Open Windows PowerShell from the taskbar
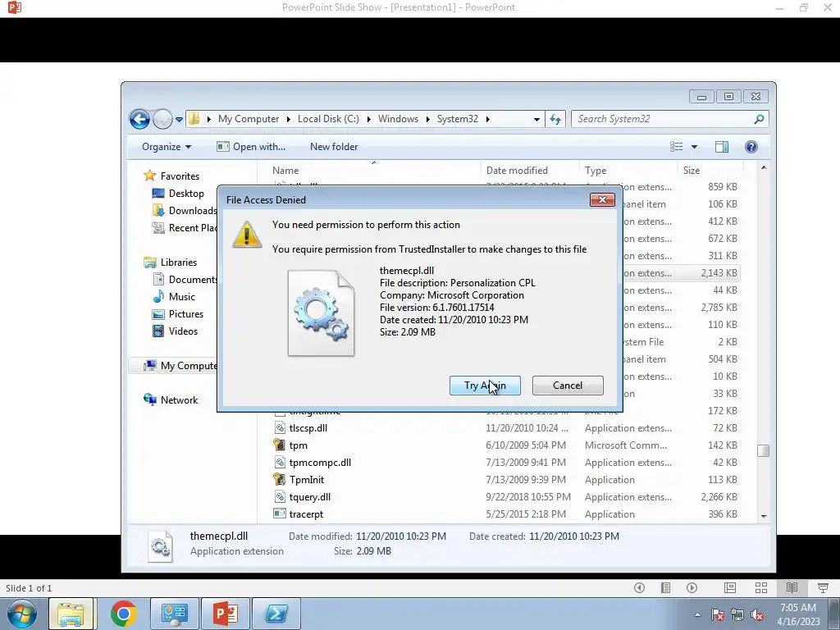The image size is (840, 630). [276, 614]
